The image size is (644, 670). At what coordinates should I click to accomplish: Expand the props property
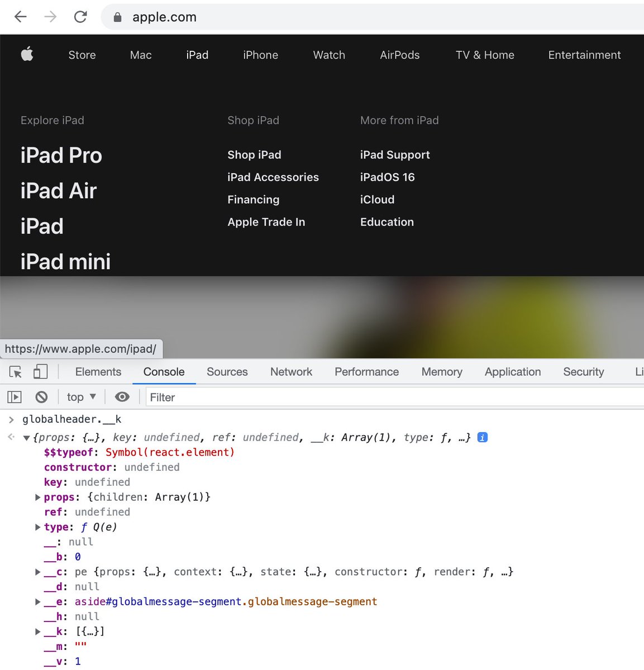(x=37, y=497)
